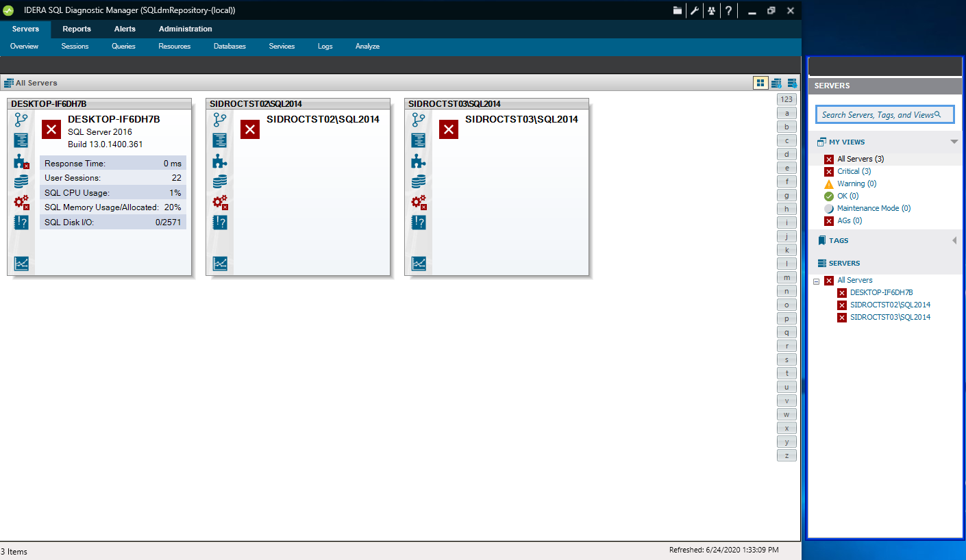966x560 pixels.
Task: Open the Administration main tab
Action: click(186, 29)
